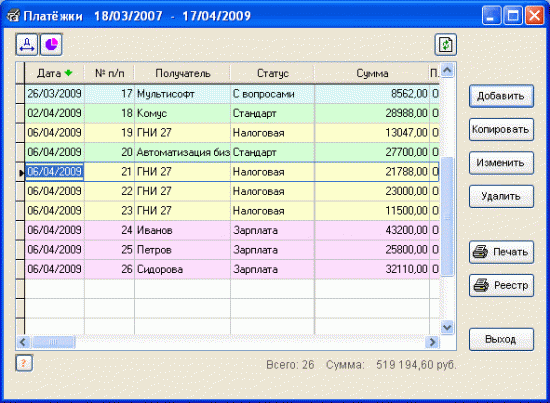The width and height of the screenshot is (550, 403).
Task: Click the Изменить button
Action: pos(501,163)
